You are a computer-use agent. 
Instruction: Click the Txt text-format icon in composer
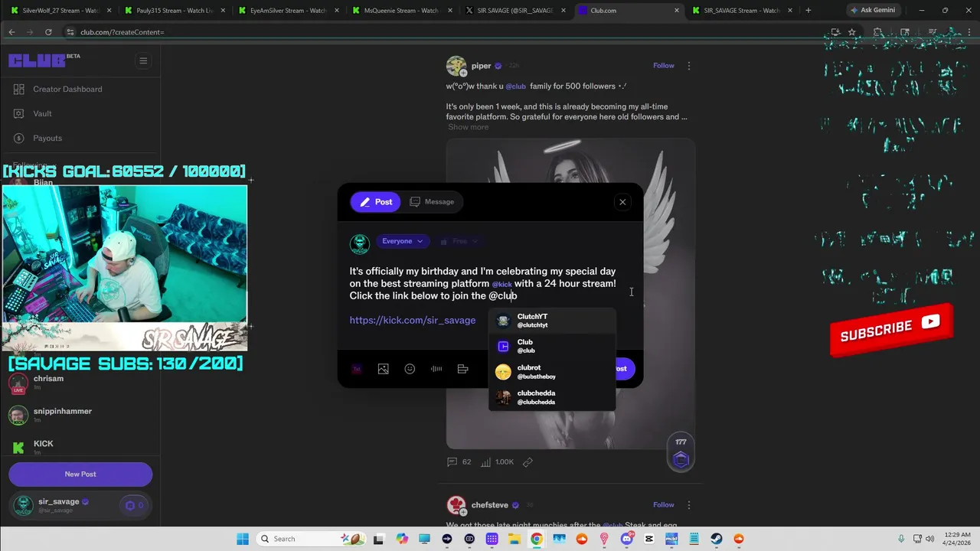click(x=356, y=369)
